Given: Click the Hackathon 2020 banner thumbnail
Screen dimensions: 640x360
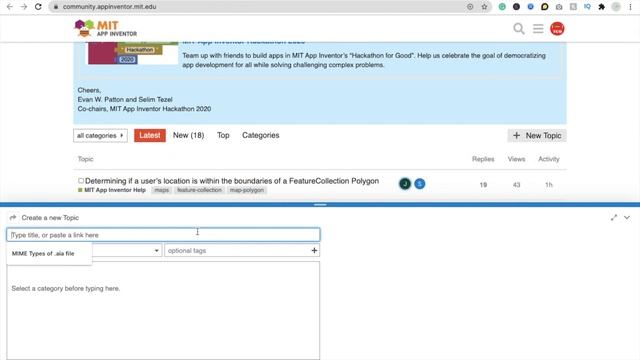Looking at the screenshot, I should pyautogui.click(x=133, y=53).
